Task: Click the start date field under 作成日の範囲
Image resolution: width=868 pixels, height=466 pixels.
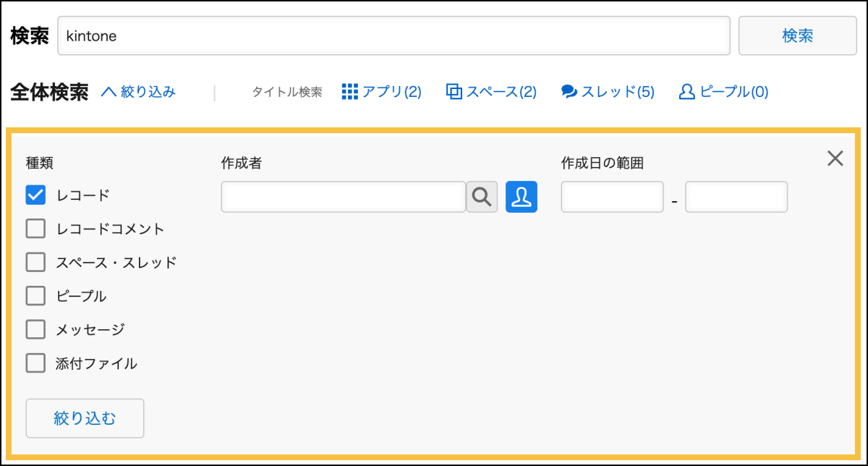Action: click(x=612, y=197)
